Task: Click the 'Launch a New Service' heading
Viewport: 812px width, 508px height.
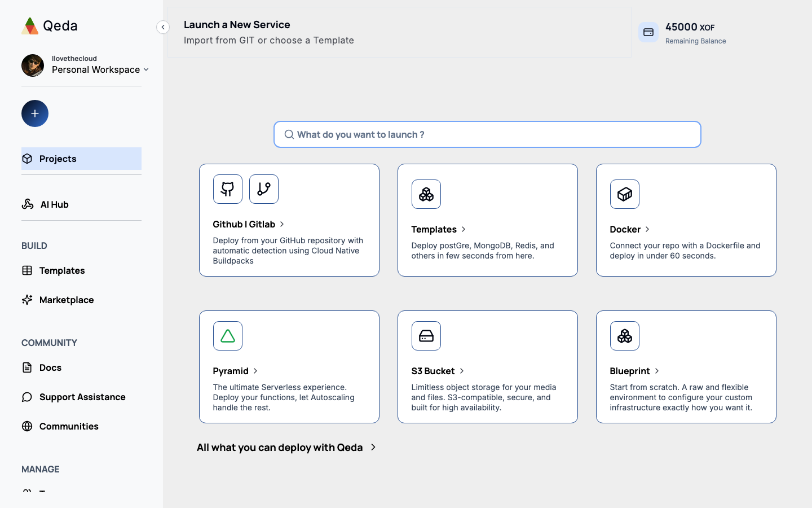Action: [237, 24]
